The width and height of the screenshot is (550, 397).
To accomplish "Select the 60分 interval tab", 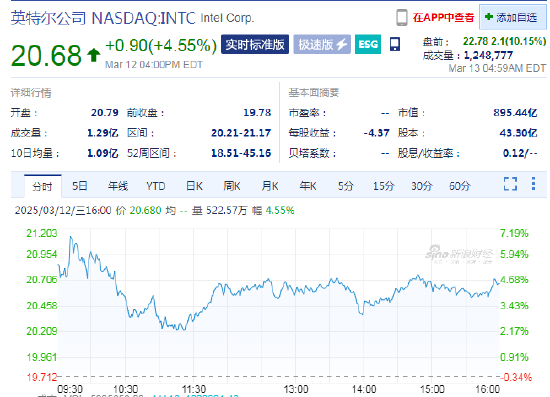I will [460, 186].
